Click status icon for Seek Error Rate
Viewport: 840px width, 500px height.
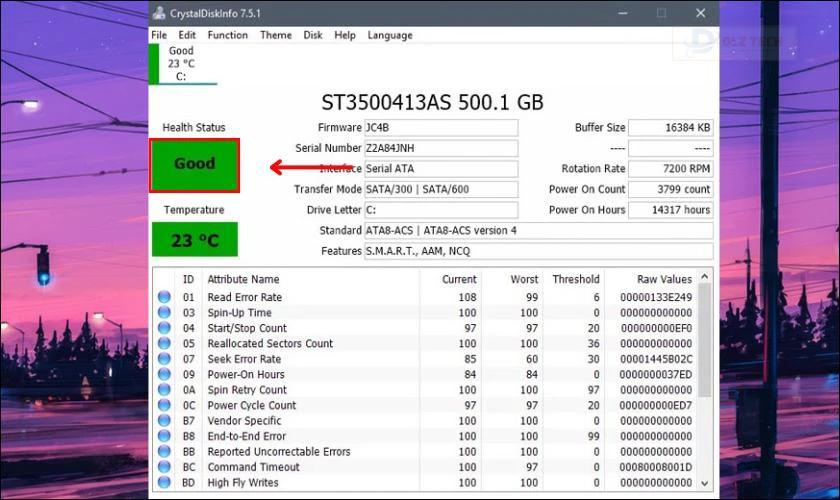164,359
